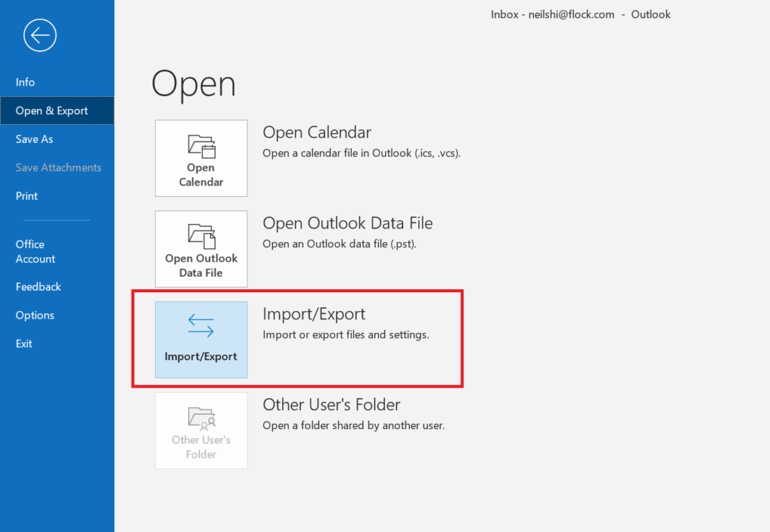Click the Import/Export heading text

click(x=314, y=314)
